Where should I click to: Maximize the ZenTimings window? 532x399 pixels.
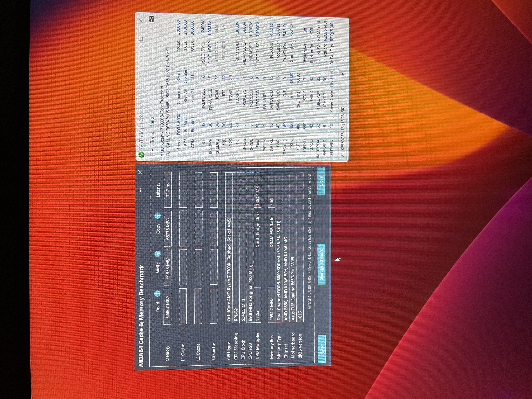141,39
